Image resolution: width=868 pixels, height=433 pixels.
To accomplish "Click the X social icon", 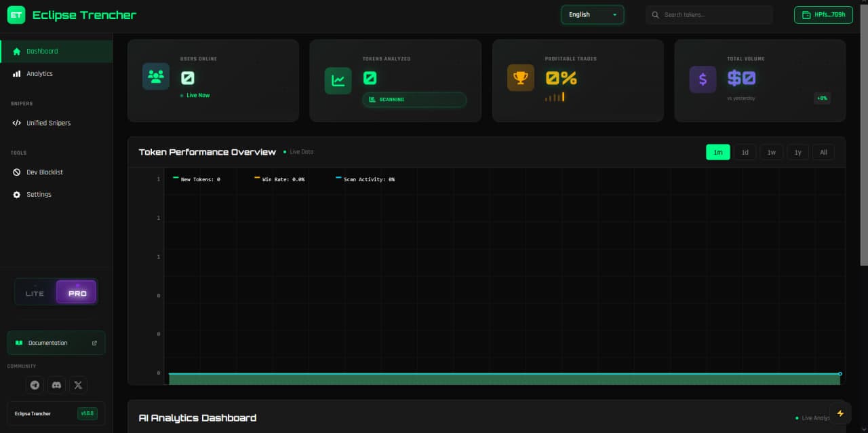I will coord(78,385).
